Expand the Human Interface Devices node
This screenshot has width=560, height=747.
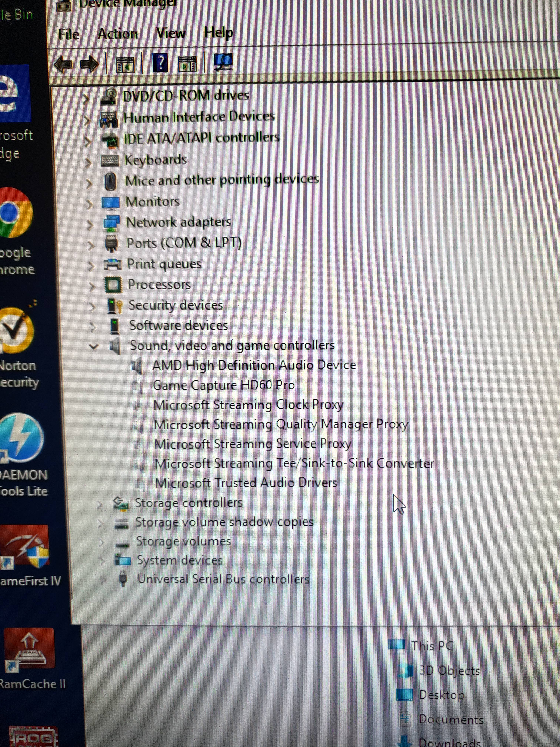point(87,120)
